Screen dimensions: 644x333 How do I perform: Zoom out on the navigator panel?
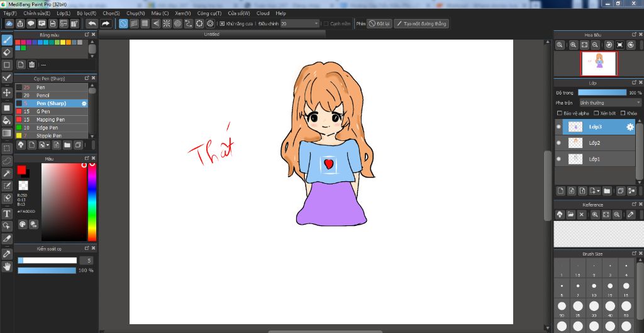[x=594, y=45]
